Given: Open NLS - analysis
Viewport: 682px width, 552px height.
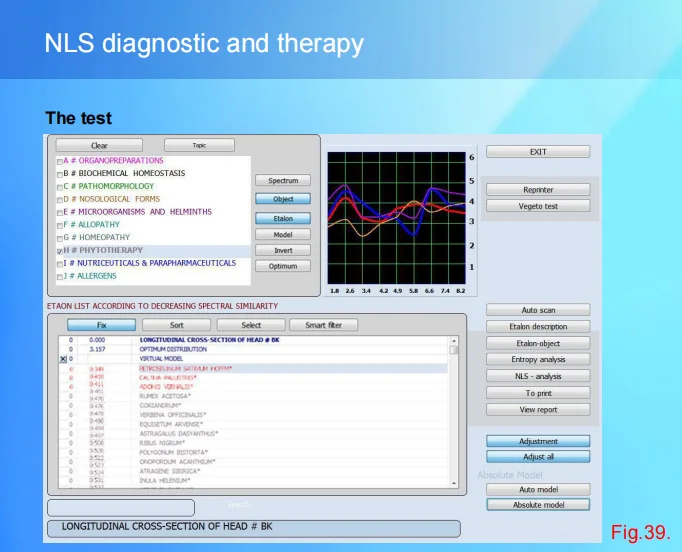Looking at the screenshot, I should [x=538, y=376].
